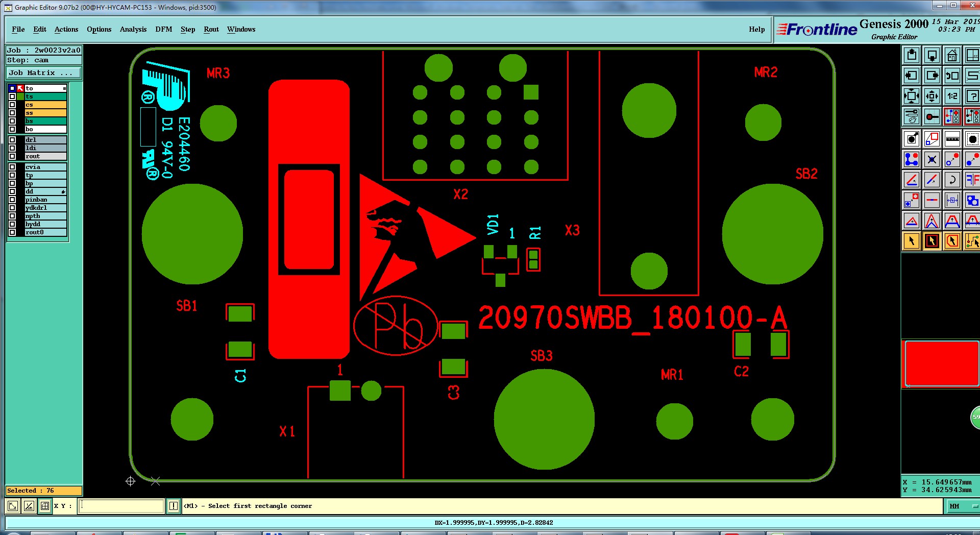This screenshot has height=535, width=980.
Task: Select the ruler measurement tool
Action: click(952, 139)
